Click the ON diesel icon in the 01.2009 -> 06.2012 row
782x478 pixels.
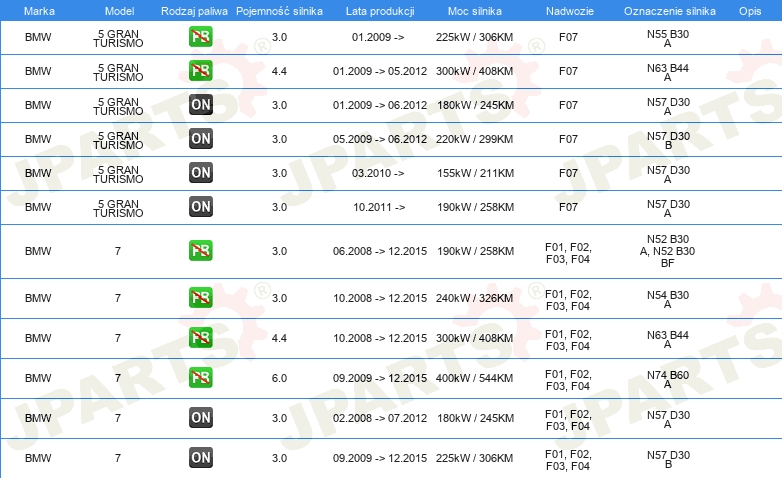click(x=200, y=105)
